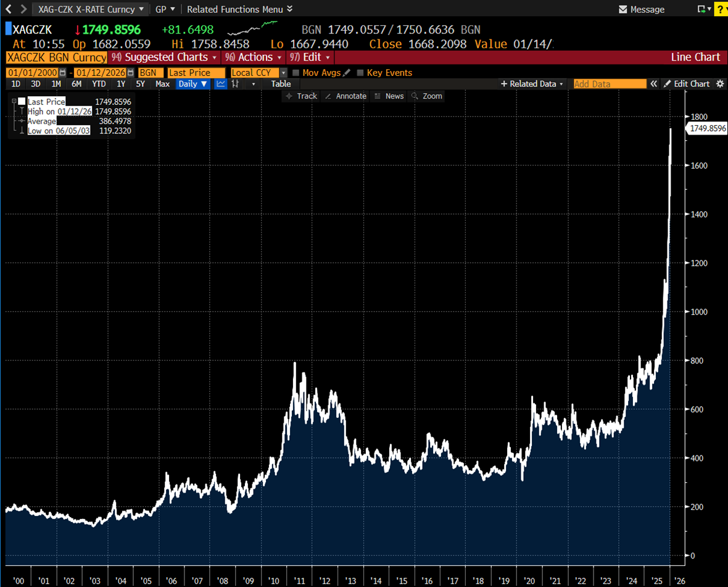Click the back navigation arrow

pos(9,9)
